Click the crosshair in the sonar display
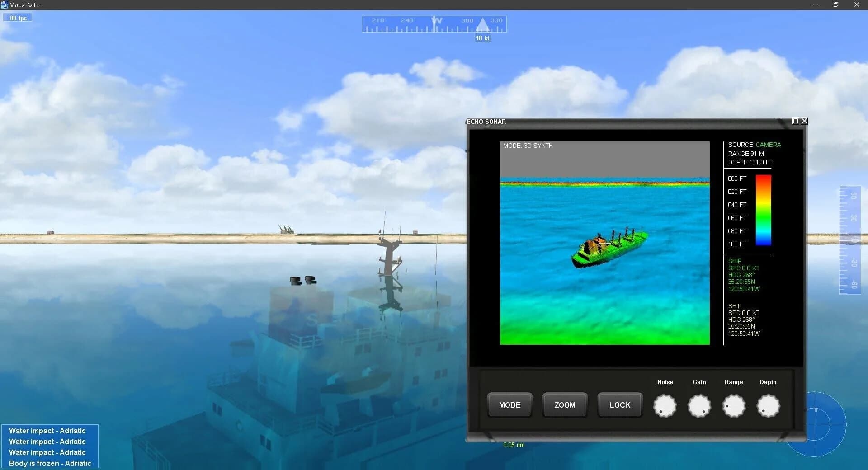 point(604,244)
